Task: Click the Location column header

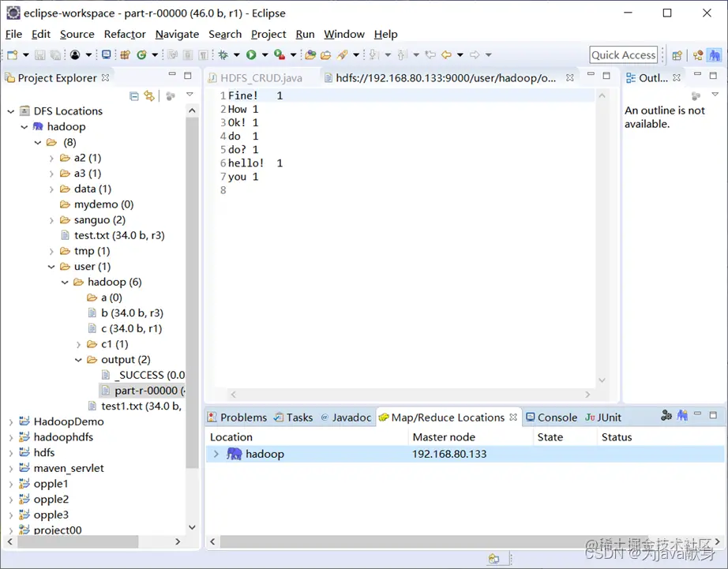Action: 231,437
